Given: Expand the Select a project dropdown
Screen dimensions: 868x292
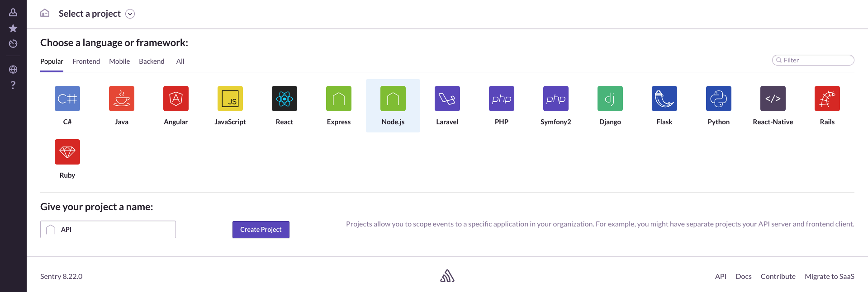Looking at the screenshot, I should pyautogui.click(x=130, y=14).
